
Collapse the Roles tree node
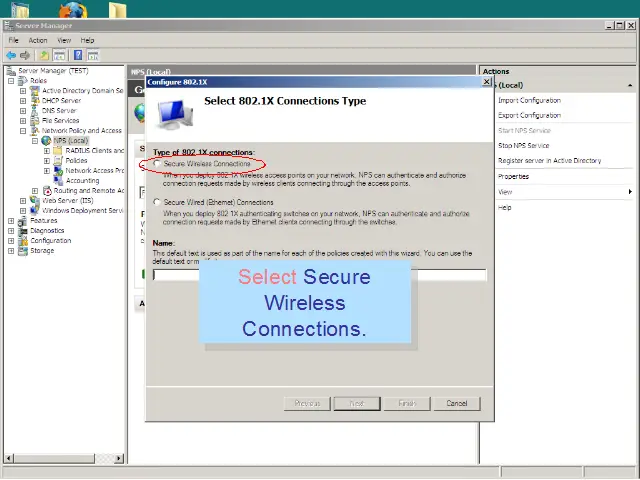click(11, 80)
